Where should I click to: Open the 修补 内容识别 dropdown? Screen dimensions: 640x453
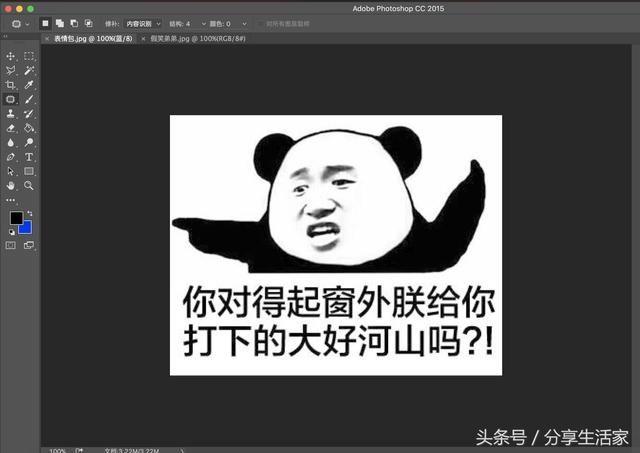click(x=143, y=24)
